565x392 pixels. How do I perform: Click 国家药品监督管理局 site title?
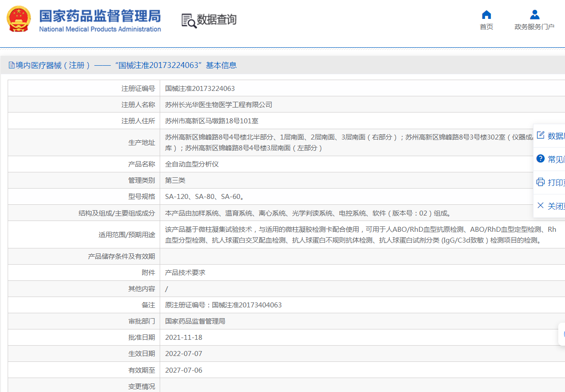pyautogui.click(x=100, y=16)
